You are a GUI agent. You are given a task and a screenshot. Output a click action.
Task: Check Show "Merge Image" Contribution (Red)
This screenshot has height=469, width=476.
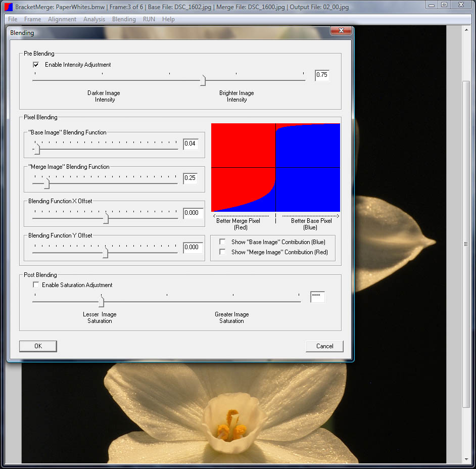pyautogui.click(x=222, y=252)
